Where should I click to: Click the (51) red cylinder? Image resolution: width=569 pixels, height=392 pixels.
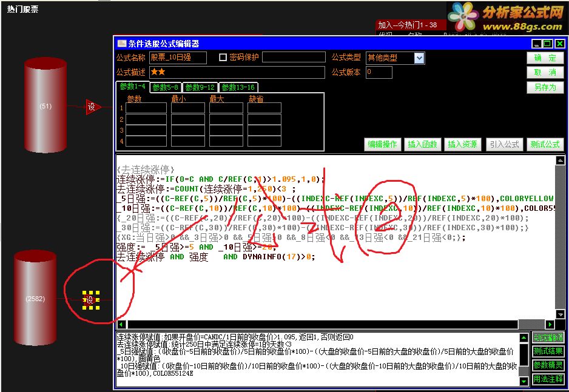[x=45, y=105]
